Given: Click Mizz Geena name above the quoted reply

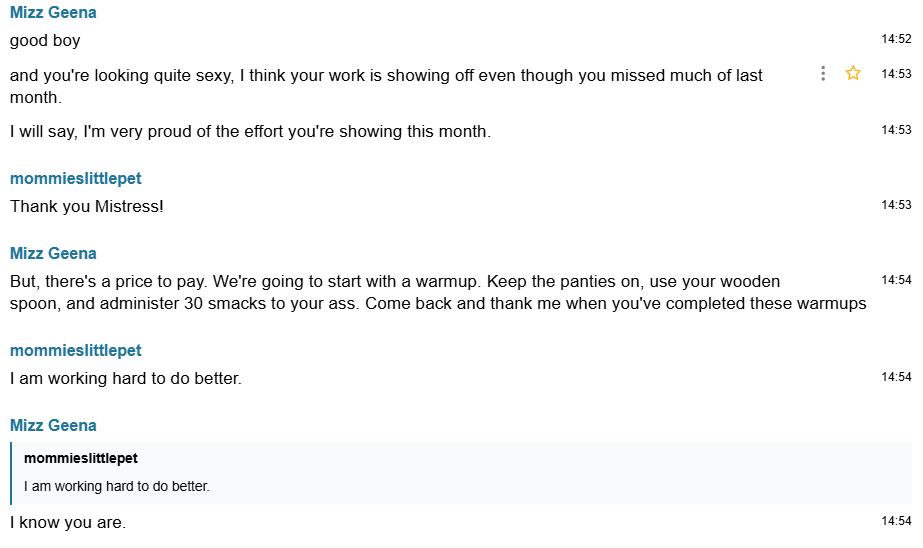Looking at the screenshot, I should pyautogui.click(x=53, y=425).
